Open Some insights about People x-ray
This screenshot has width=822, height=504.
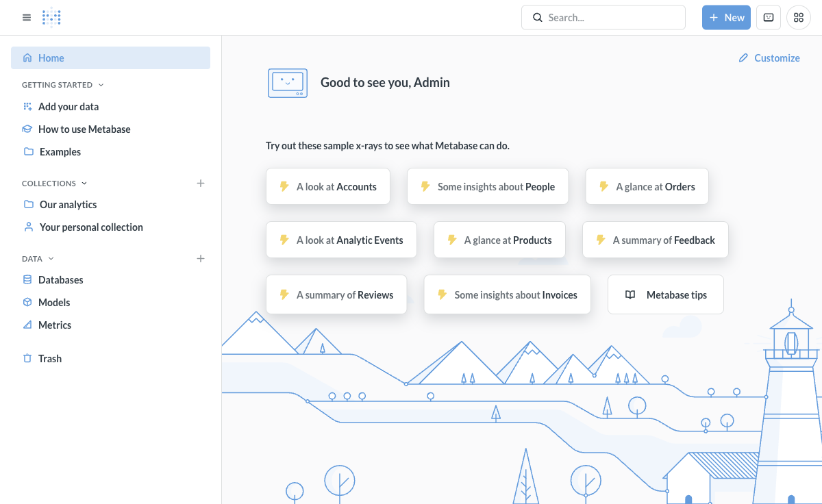click(488, 186)
